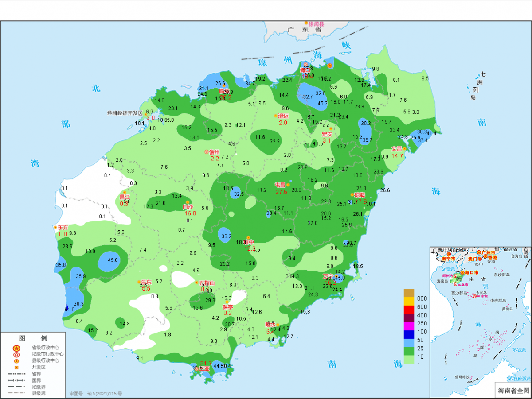Viewport: 532px width, 399px height.
Task: Click the 地级市行政中心 double-ring legend icon
Action: coord(16,354)
